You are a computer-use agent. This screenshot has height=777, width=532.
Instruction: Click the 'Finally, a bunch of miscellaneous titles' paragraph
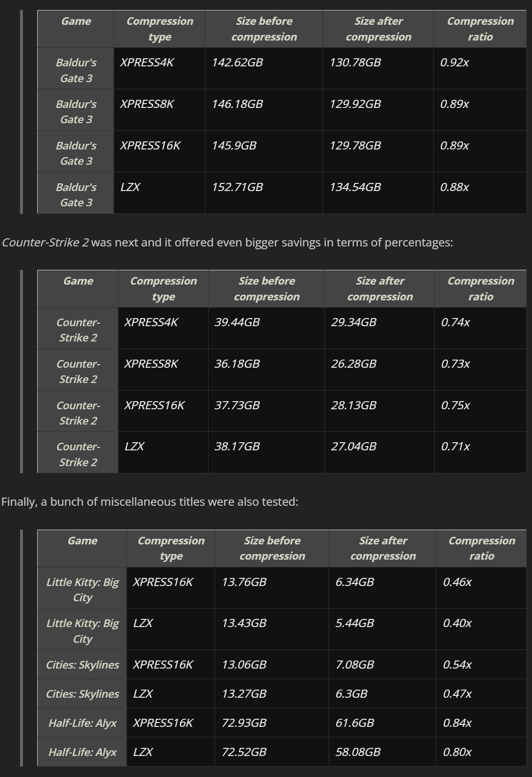pyautogui.click(x=150, y=502)
